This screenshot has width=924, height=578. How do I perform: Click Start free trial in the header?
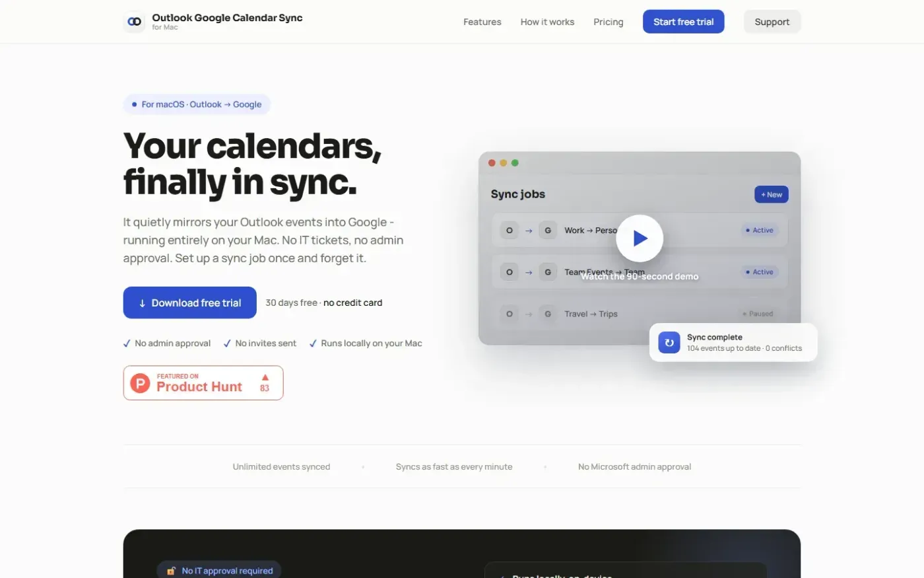(x=683, y=22)
